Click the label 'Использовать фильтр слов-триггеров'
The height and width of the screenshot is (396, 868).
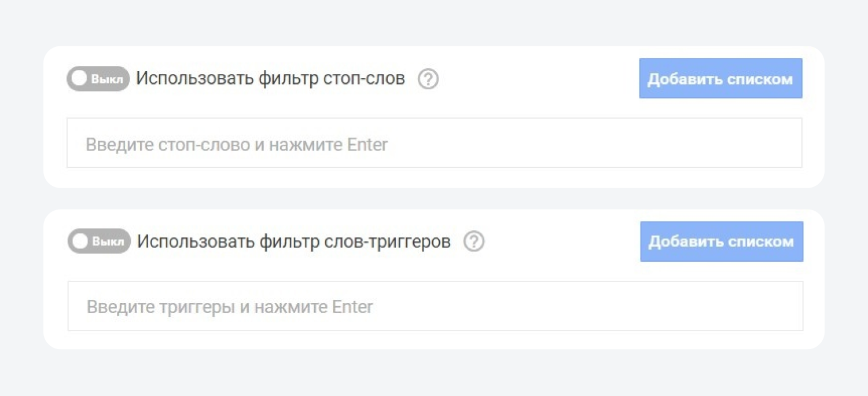(x=294, y=241)
